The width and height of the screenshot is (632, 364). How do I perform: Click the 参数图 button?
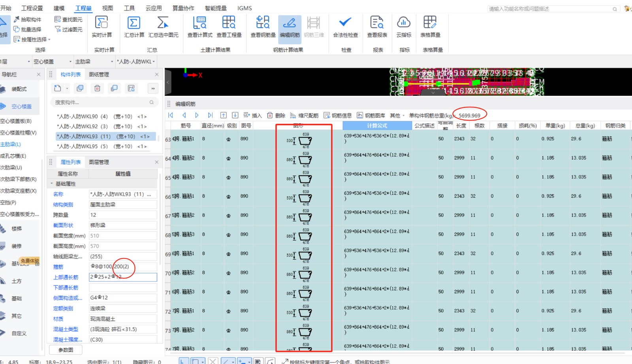(66, 350)
